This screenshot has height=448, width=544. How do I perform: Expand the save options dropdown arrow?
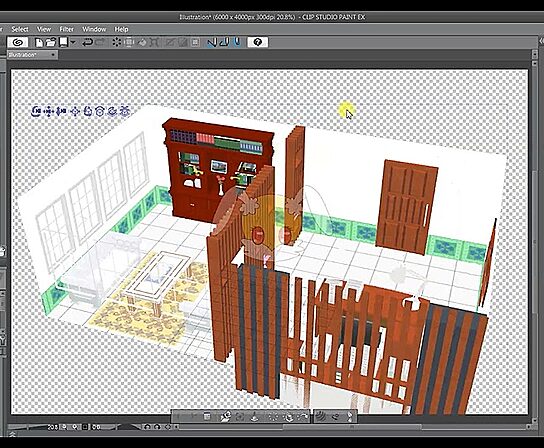pyautogui.click(x=73, y=42)
